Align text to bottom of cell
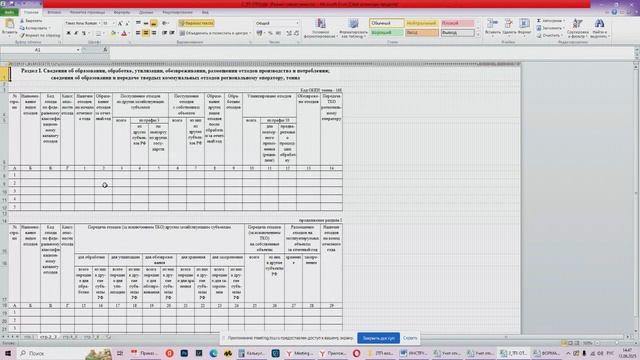 pos(153,23)
